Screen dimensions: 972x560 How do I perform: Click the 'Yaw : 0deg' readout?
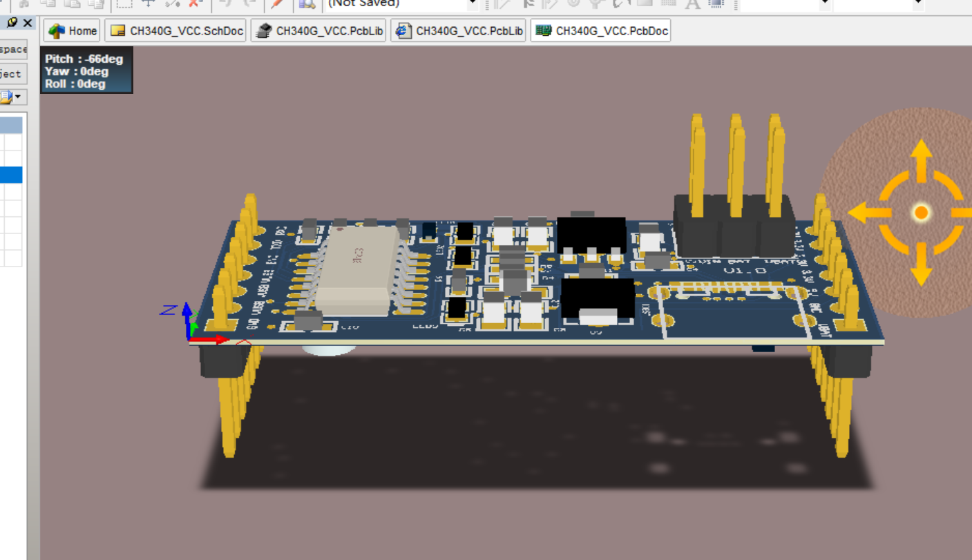(77, 72)
